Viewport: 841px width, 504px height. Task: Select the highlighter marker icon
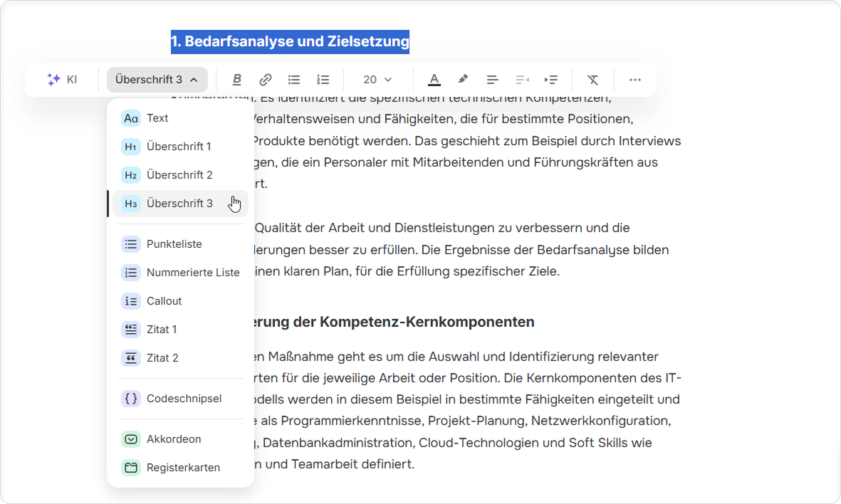click(463, 80)
